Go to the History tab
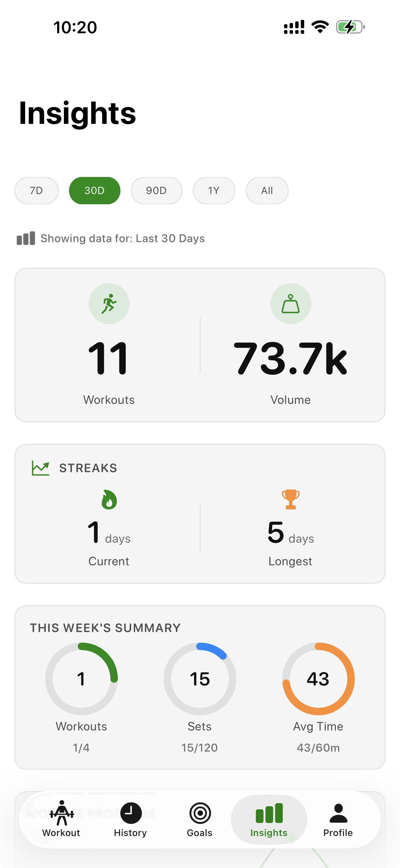 click(x=130, y=819)
